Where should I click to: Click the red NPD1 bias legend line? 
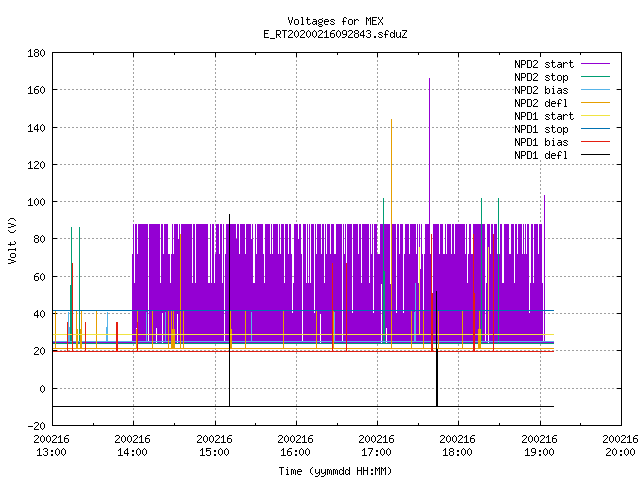(595, 142)
